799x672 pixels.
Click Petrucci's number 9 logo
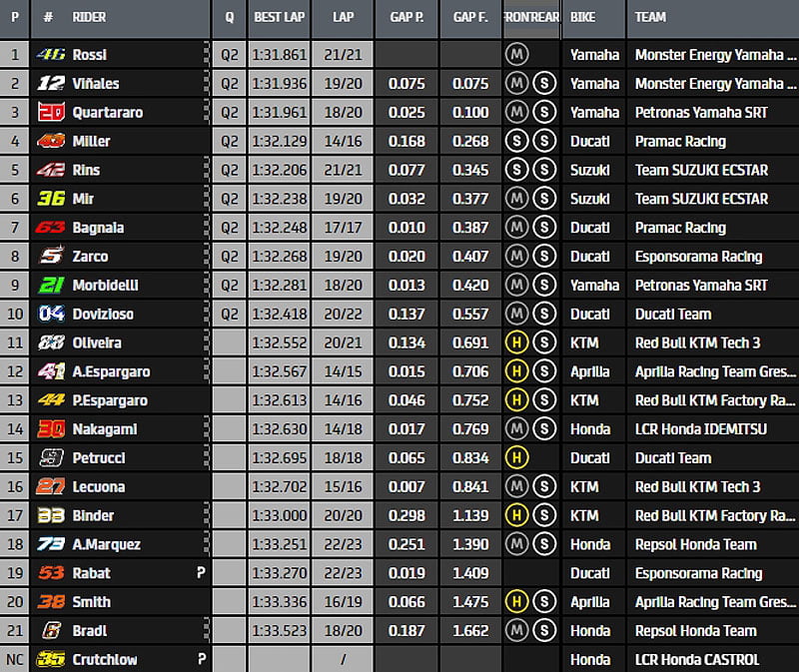tap(52, 457)
